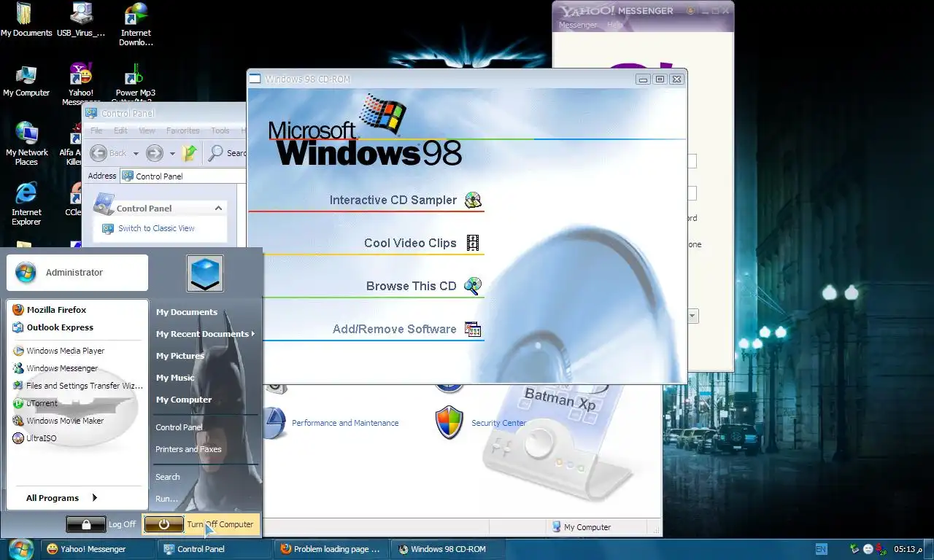
Task: Click the Cool Video Clips filmstrip icon
Action: [473, 243]
